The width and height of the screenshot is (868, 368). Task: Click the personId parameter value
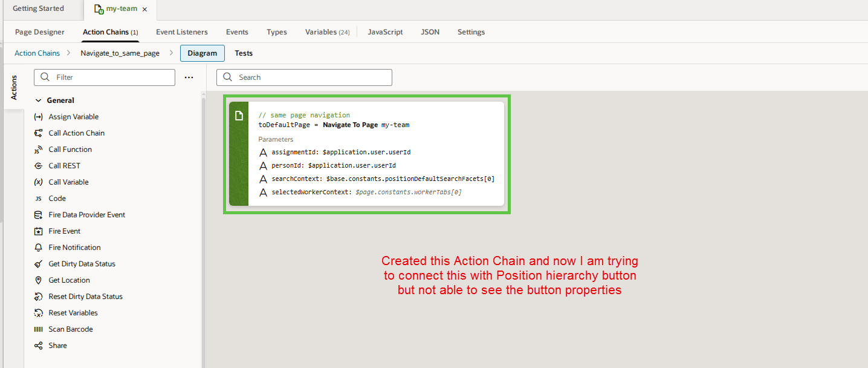(352, 166)
